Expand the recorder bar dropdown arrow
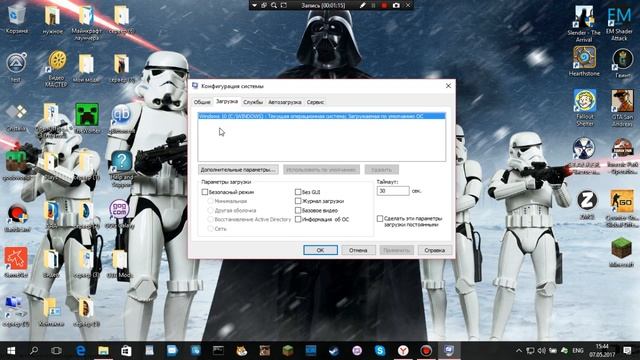 254,5
